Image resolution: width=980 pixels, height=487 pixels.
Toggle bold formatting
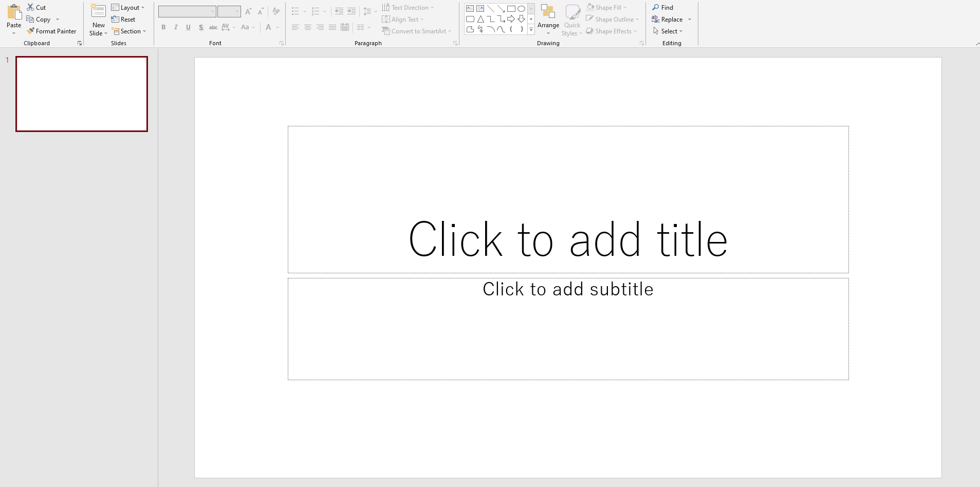pos(163,27)
